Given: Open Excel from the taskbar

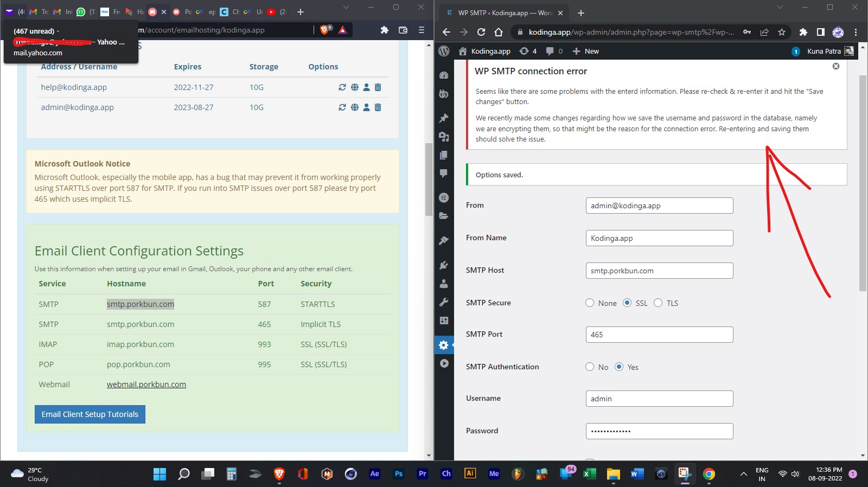Looking at the screenshot, I should (590, 474).
